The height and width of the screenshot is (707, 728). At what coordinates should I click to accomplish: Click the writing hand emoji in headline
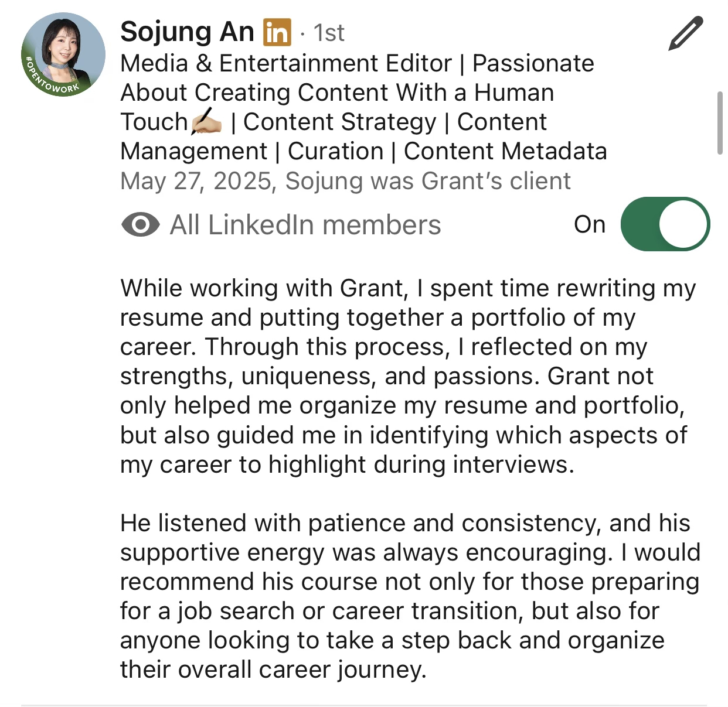(206, 122)
